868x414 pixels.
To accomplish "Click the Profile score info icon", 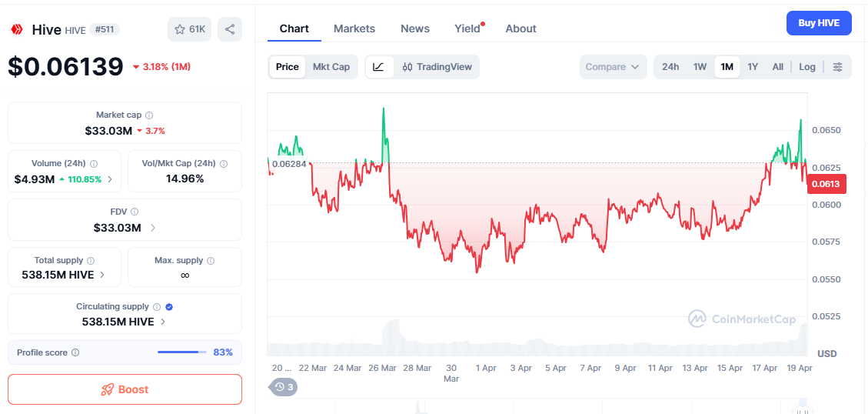I will 75,352.
